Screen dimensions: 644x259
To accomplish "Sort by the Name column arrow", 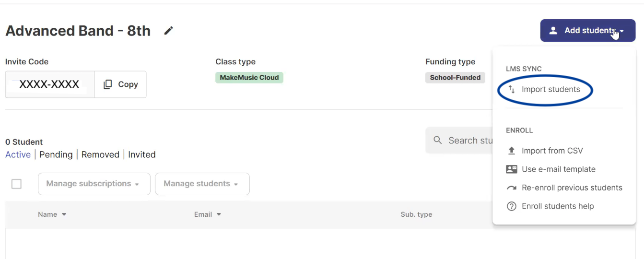I will pos(64,214).
